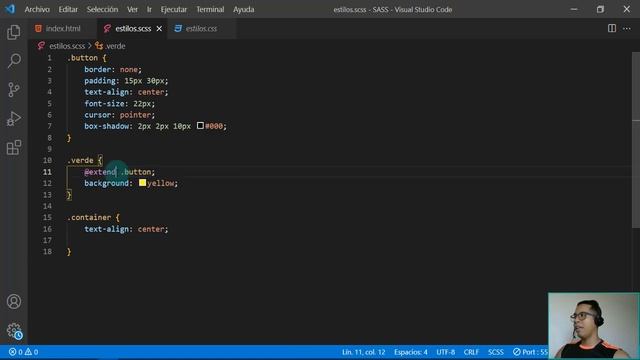This screenshot has width=640, height=360.
Task: Click 'text-align: center;' on line 4
Action: pos(126,92)
